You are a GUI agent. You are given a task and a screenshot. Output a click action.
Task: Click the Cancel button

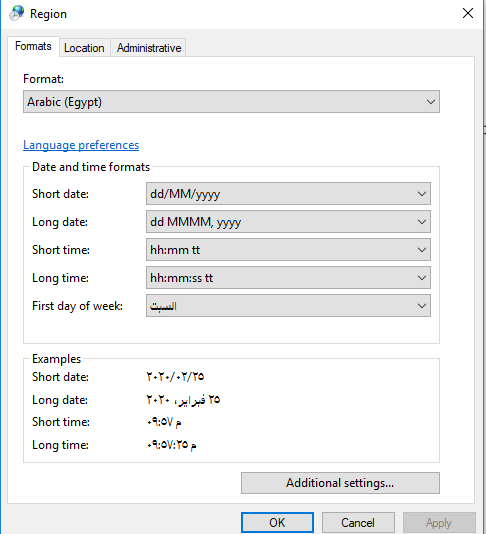click(x=358, y=522)
